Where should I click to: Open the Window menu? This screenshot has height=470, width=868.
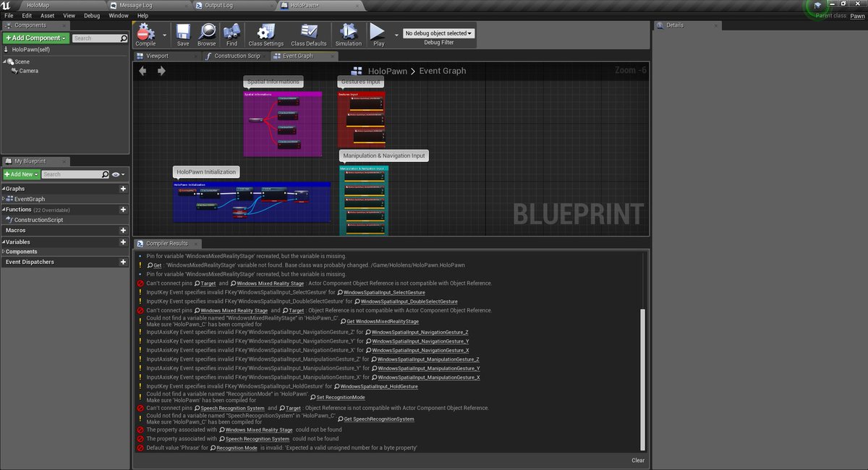[119, 15]
